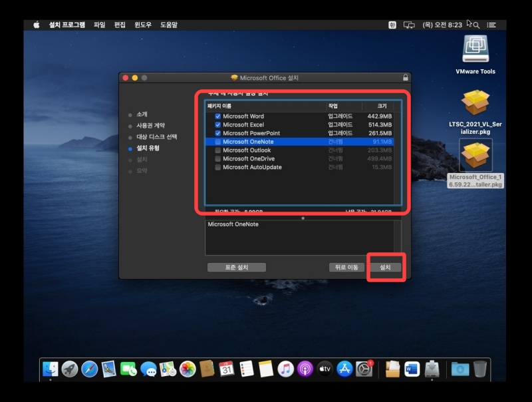Viewport: 532px width, 402px height.
Task: Open the 도움말 menu
Action: coord(169,25)
